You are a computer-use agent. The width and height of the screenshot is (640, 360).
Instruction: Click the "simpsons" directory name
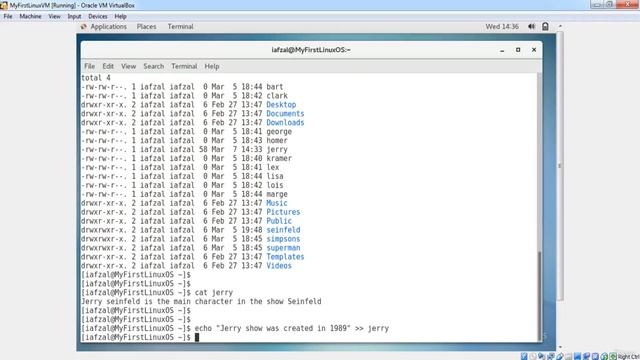click(x=283, y=239)
